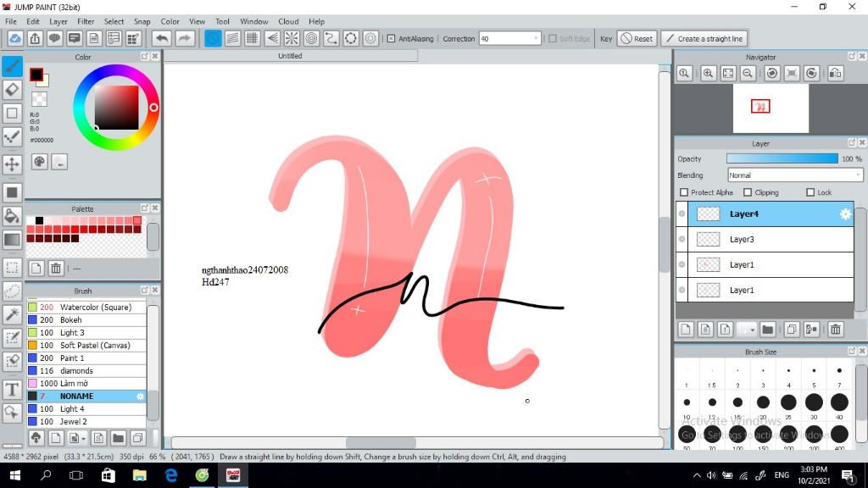Click the Reset button
The width and height of the screenshot is (868, 488).
(x=637, y=39)
